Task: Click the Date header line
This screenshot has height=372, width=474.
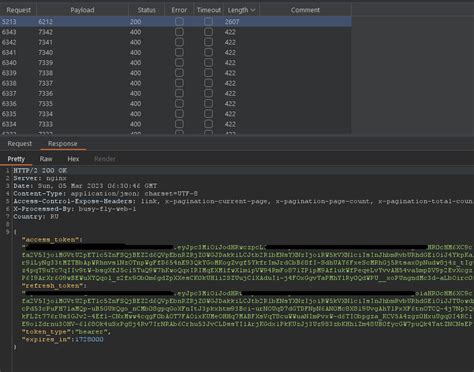Action: pyautogui.click(x=85, y=186)
